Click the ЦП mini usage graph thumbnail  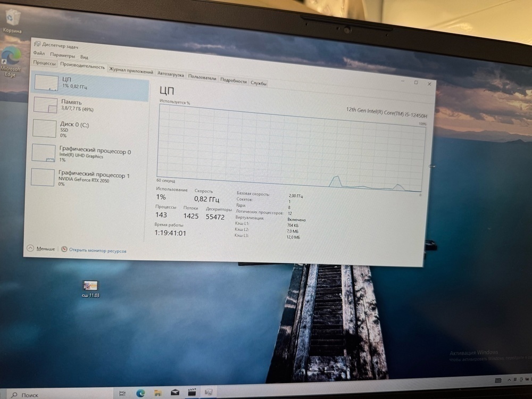click(x=46, y=83)
